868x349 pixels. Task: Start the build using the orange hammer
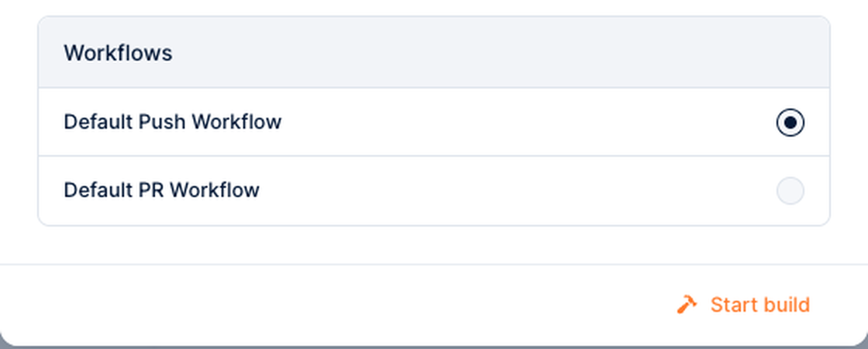tap(687, 305)
